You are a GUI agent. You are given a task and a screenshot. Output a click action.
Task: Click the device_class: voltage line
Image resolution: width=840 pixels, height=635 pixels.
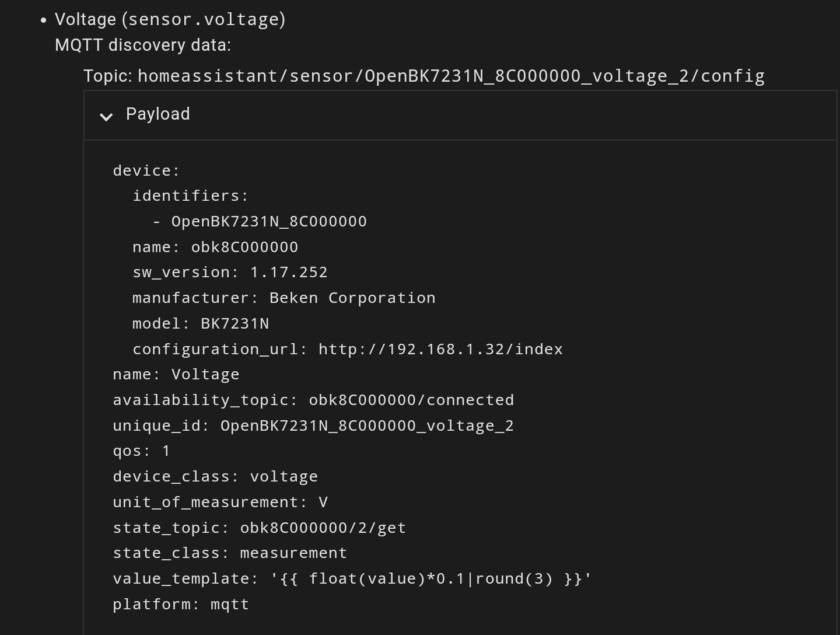(x=215, y=476)
